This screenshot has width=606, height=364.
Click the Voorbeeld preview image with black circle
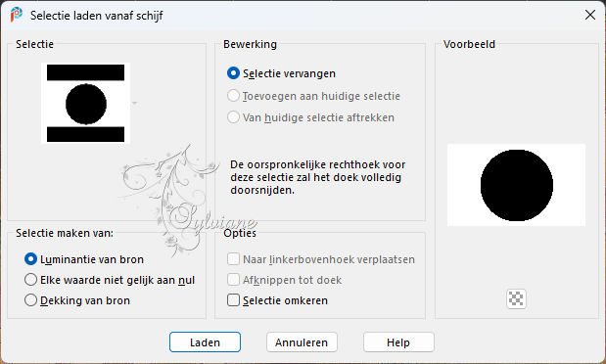tap(516, 185)
